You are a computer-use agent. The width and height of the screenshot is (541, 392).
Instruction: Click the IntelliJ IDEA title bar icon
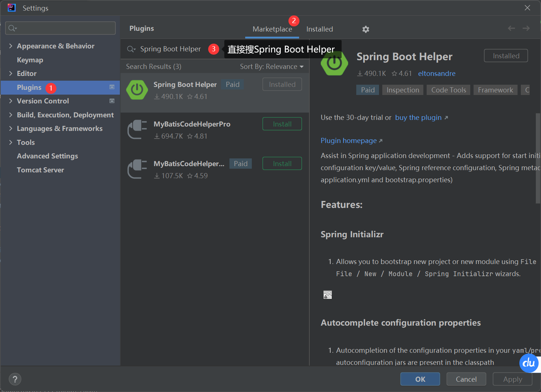click(x=12, y=8)
